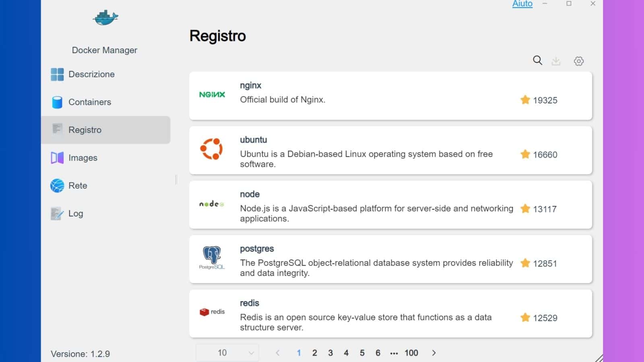The width and height of the screenshot is (644, 362).
Task: Go to page 2 of results
Action: (315, 353)
